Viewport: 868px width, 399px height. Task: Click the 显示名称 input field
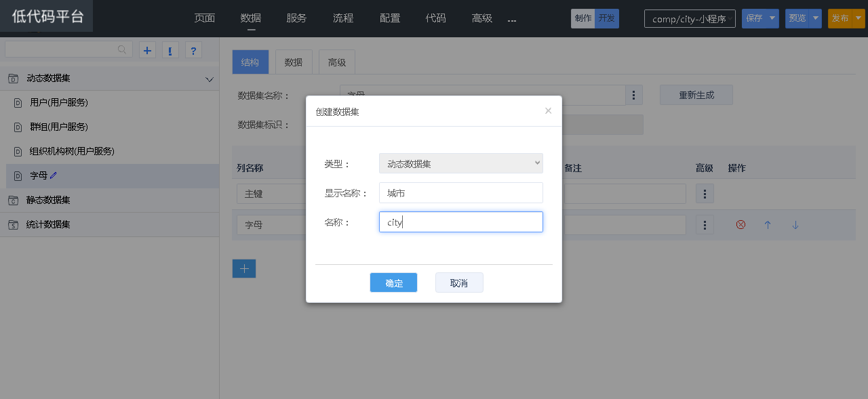[460, 193]
